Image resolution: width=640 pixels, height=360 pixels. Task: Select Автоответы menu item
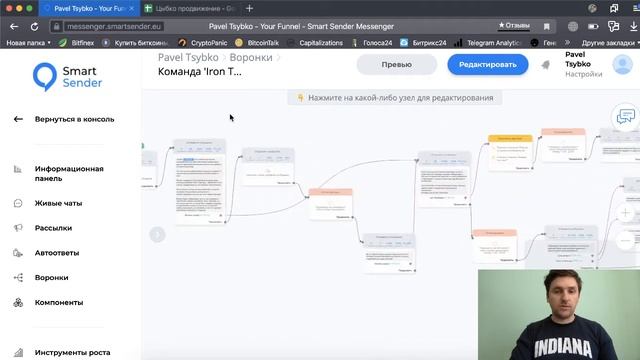click(57, 253)
